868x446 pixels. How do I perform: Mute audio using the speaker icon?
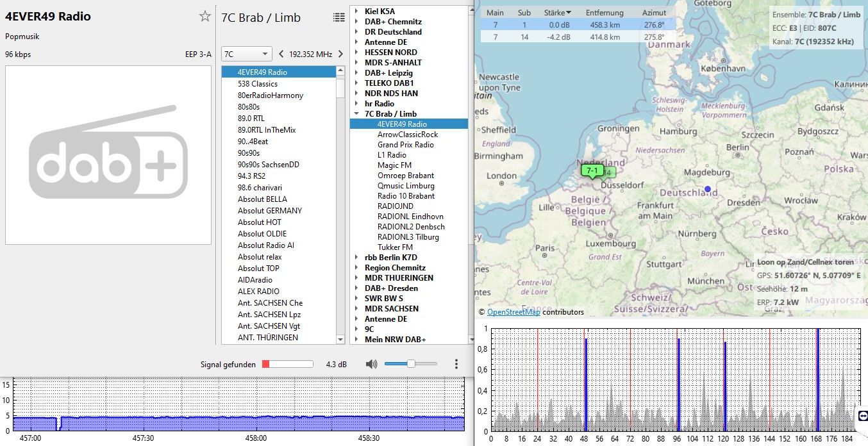coord(371,364)
